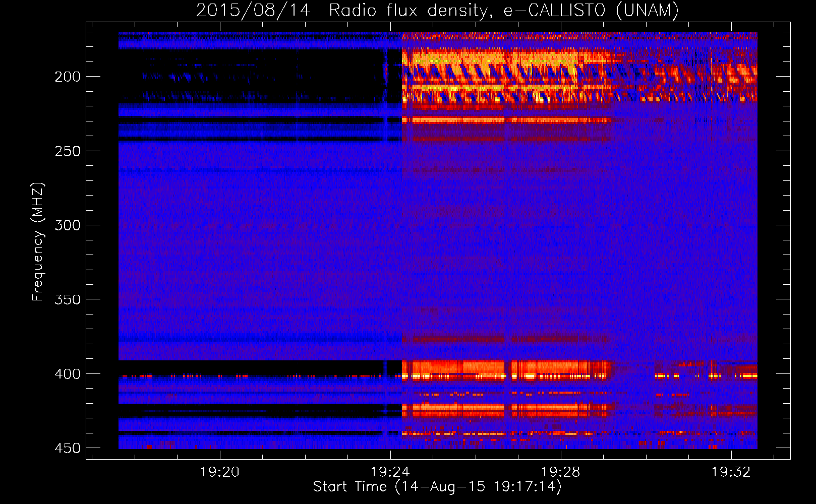
Task: Click the plot title '2015/08/14 Radio flux density'
Action: pos(437,10)
